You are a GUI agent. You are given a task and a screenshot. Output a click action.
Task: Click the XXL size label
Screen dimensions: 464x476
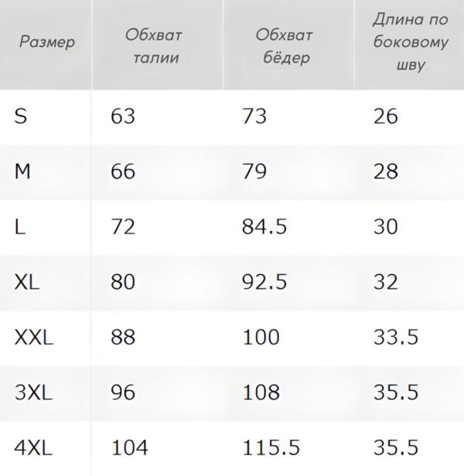(x=34, y=337)
